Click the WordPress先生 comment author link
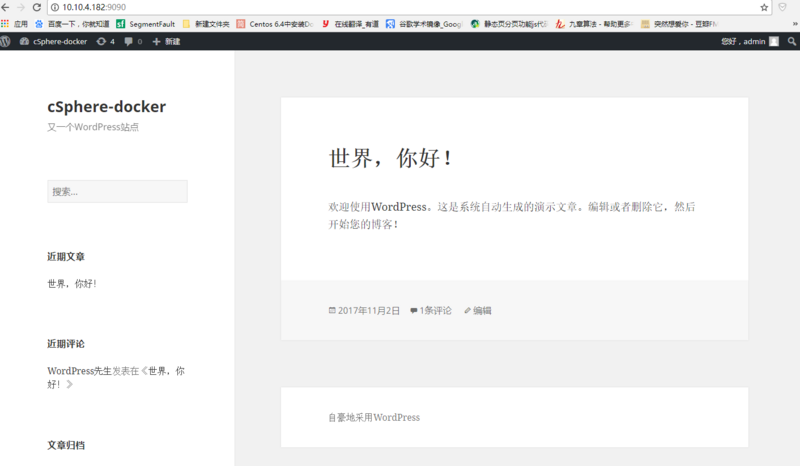The width and height of the screenshot is (800, 466). coord(79,371)
